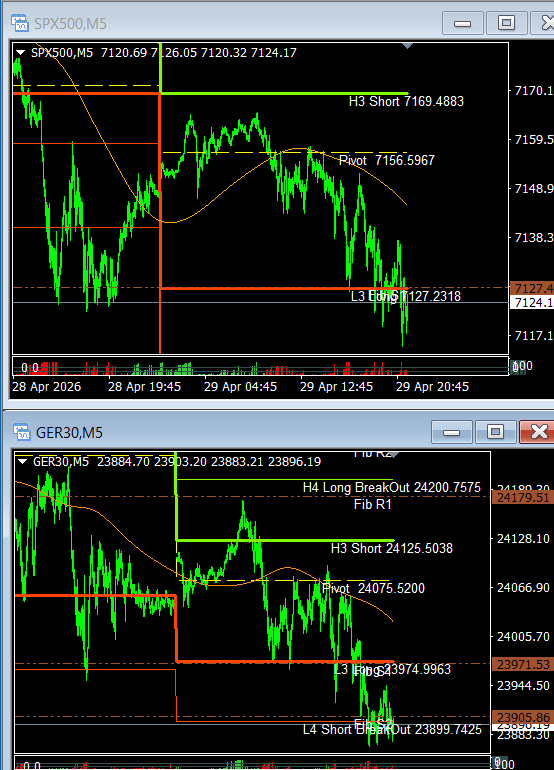The image size is (554, 770).
Task: Select the Fib R1 label
Action: (373, 504)
